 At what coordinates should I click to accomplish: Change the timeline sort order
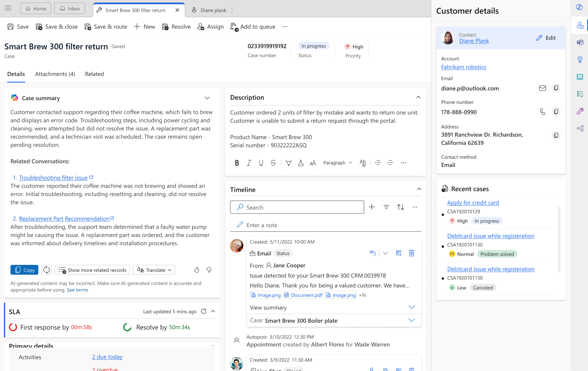point(400,207)
